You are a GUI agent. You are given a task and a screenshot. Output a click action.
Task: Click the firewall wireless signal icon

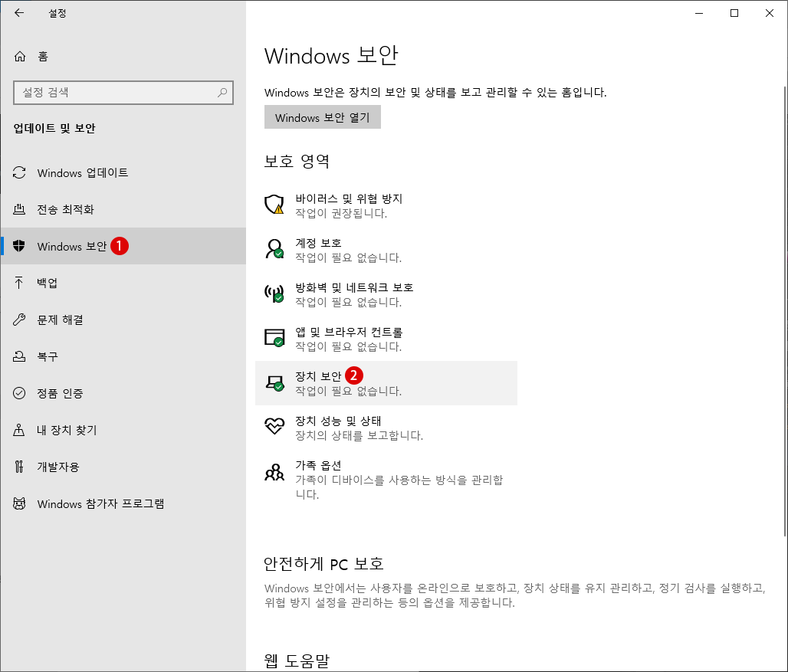(x=274, y=293)
